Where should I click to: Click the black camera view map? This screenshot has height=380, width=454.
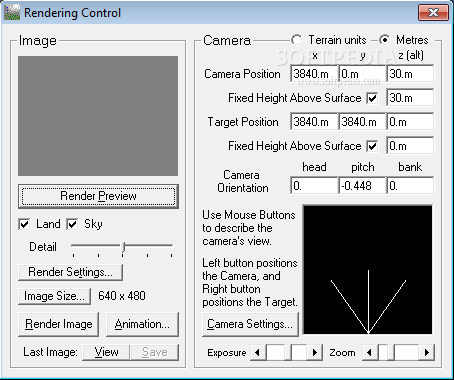tap(368, 269)
